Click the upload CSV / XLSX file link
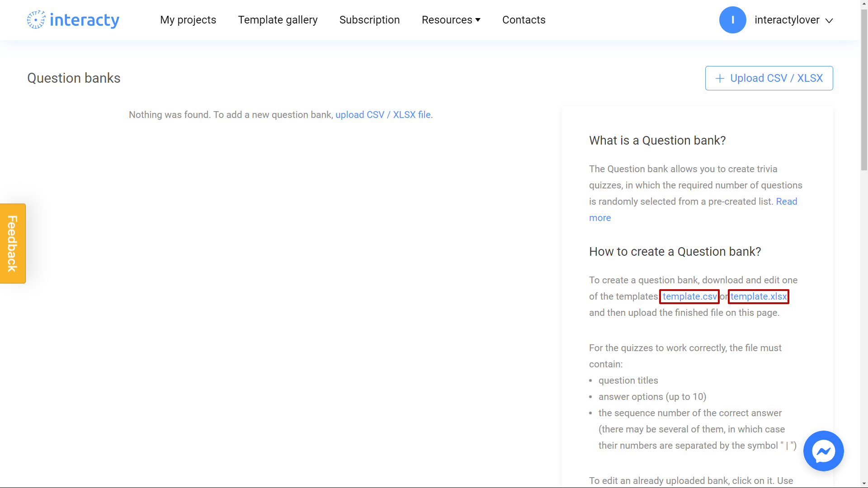This screenshot has height=488, width=868. [x=384, y=114]
